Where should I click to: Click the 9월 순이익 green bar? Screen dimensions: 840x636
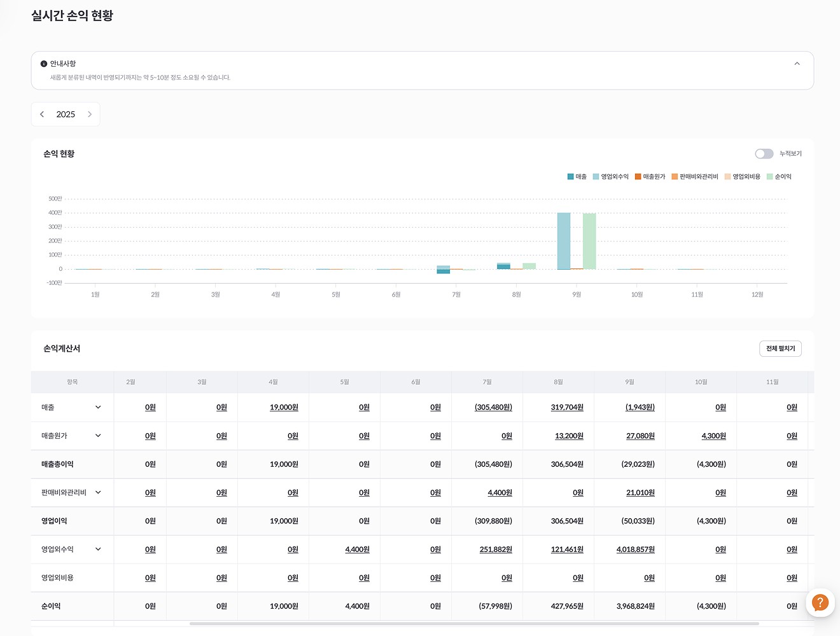589,241
